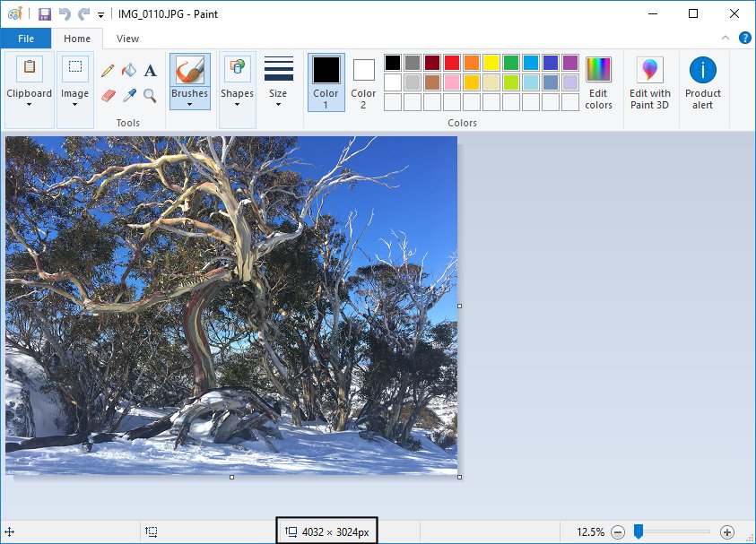
Task: Select the red color swatch
Action: (453, 62)
